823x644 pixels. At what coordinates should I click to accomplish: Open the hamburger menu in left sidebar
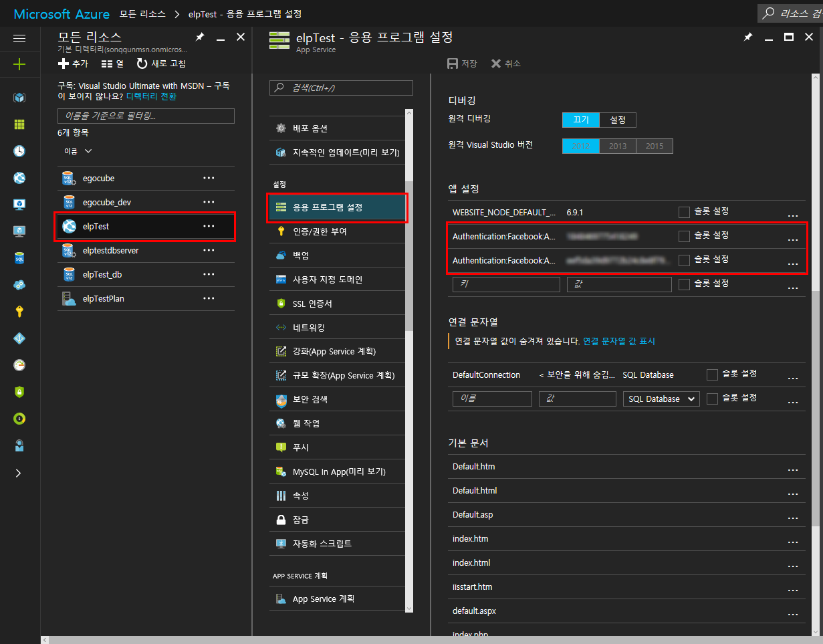click(x=19, y=39)
